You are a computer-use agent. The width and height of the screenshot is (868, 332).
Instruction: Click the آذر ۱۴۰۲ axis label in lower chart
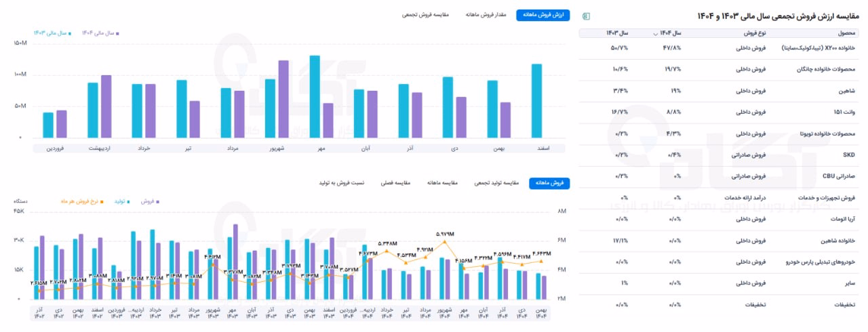[39, 312]
